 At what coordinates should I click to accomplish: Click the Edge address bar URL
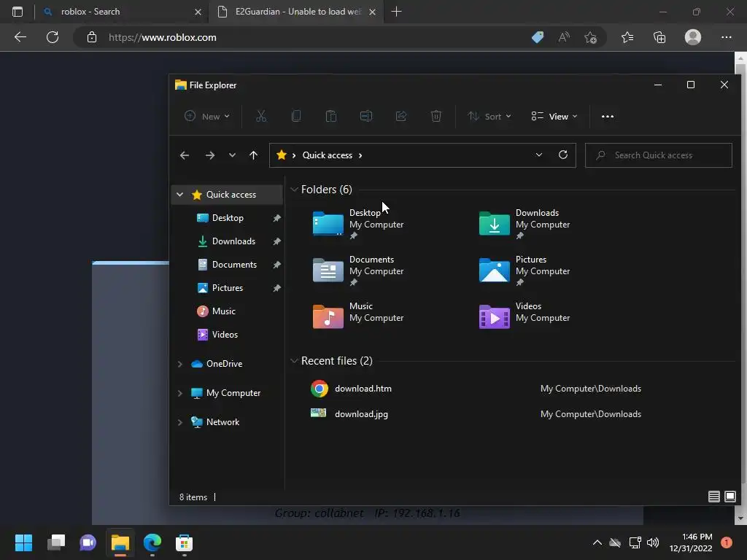click(163, 37)
